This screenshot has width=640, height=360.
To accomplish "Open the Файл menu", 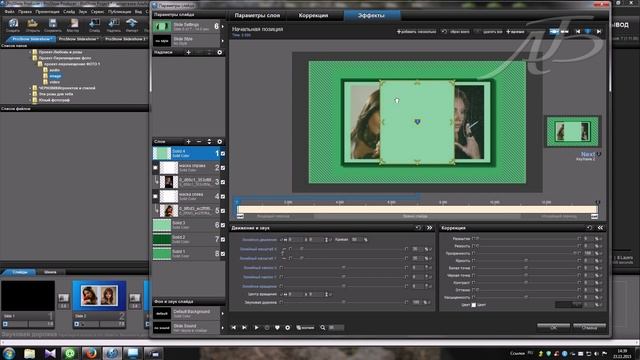I will pyautogui.click(x=9, y=12).
